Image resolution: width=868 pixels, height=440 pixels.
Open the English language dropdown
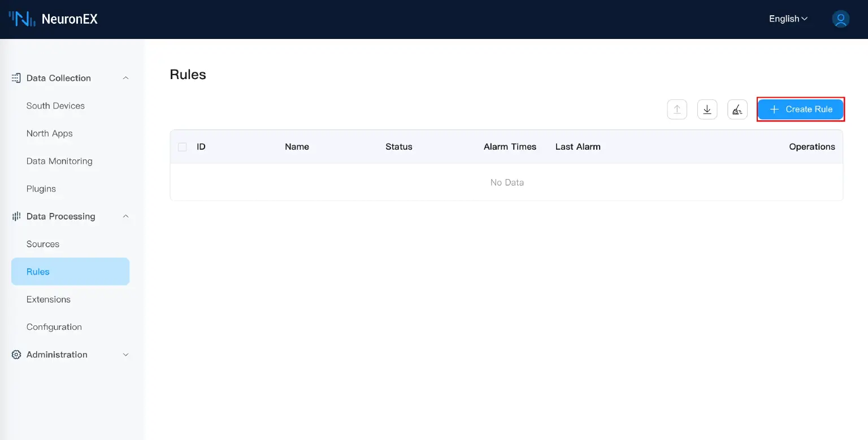[788, 19]
